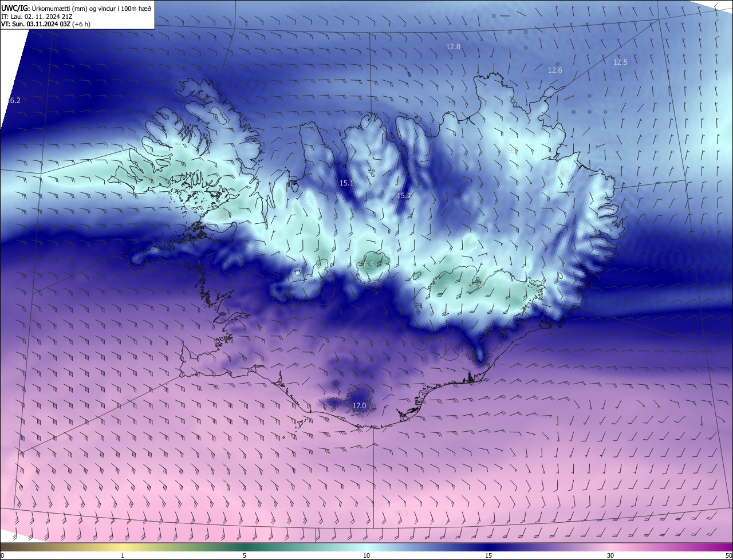Click the '10' tick label on the color scale

point(366,555)
